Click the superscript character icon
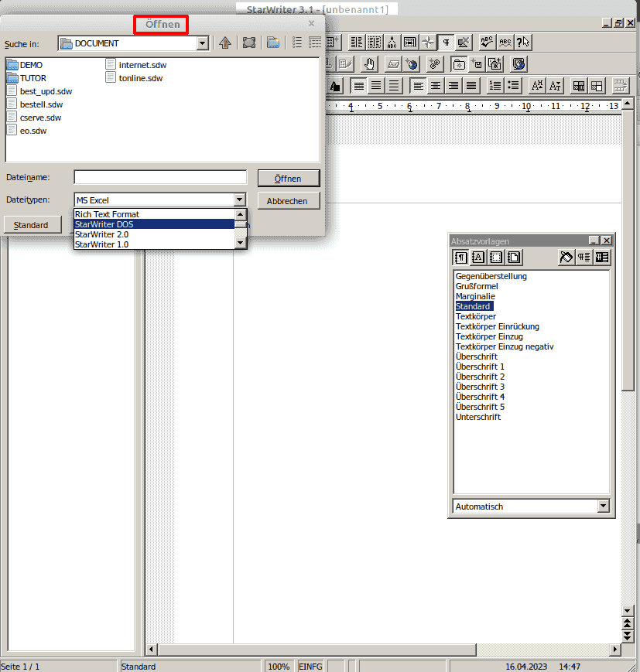The image size is (640, 672). (x=536, y=86)
